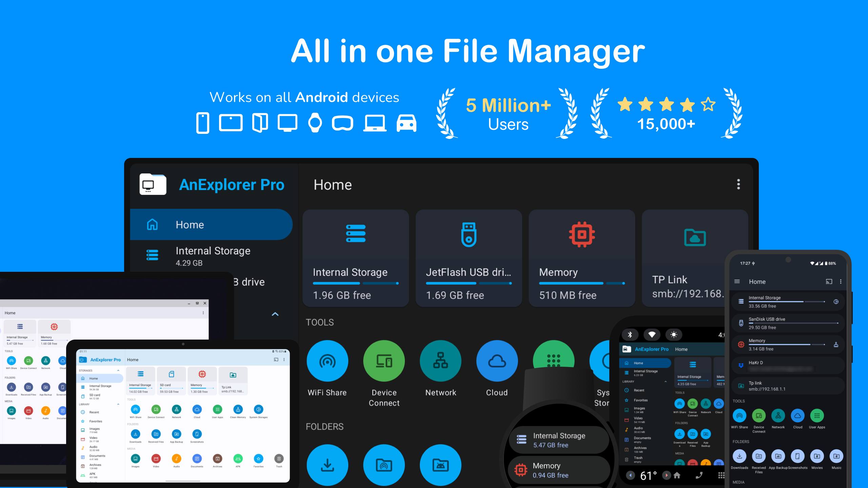Image resolution: width=868 pixels, height=488 pixels.
Task: Collapse the STORAGES section on the tablet
Action: click(x=118, y=370)
